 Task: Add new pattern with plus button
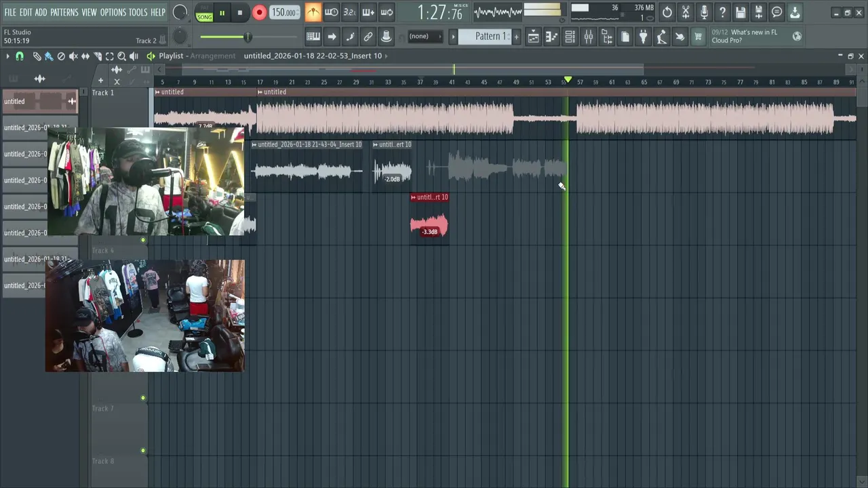(516, 37)
